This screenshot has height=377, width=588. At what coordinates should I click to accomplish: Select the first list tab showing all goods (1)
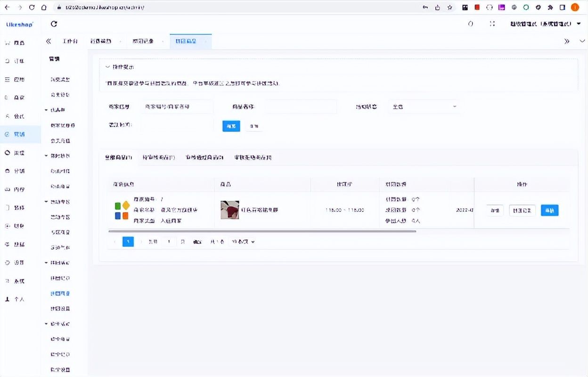(118, 157)
